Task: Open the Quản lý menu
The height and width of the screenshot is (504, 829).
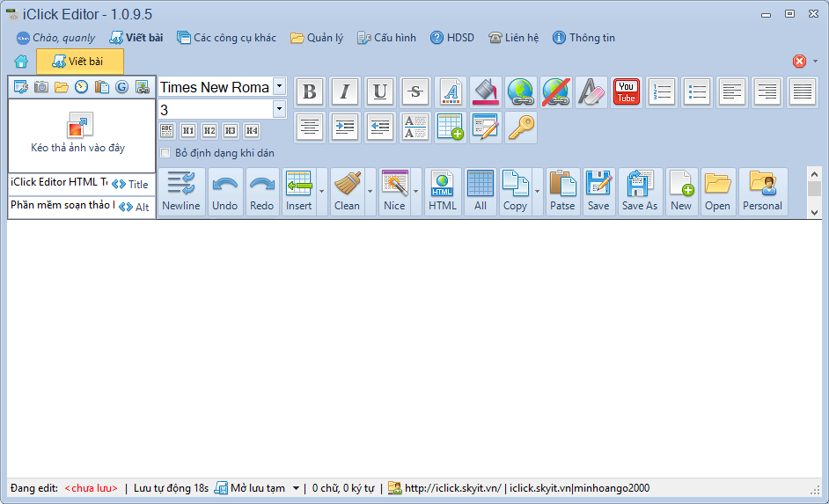Action: point(317,38)
